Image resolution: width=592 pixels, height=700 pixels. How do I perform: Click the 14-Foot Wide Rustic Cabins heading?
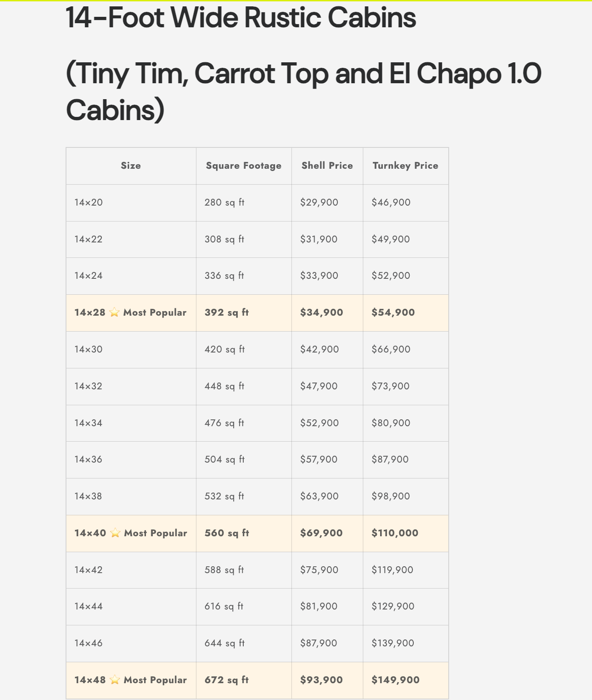[x=241, y=18]
